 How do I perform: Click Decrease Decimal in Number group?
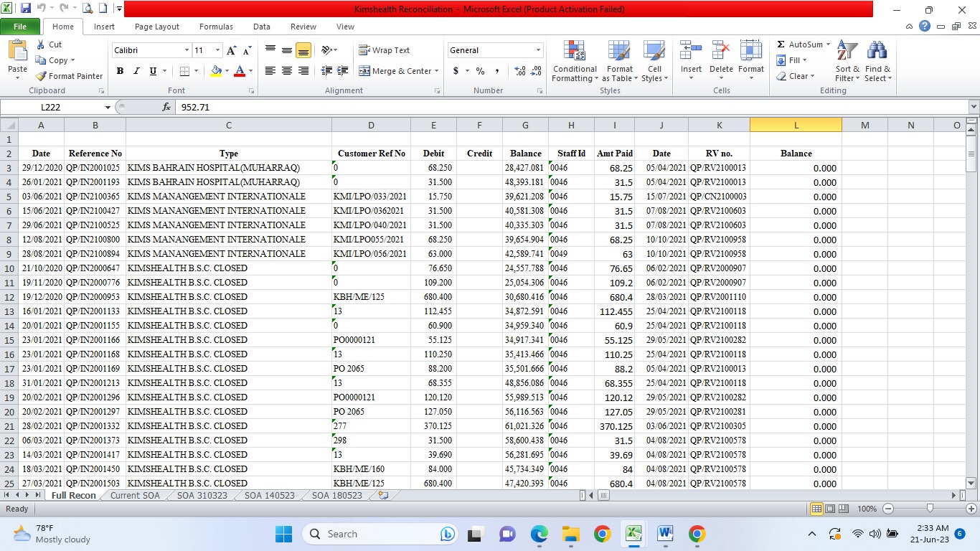click(x=536, y=71)
